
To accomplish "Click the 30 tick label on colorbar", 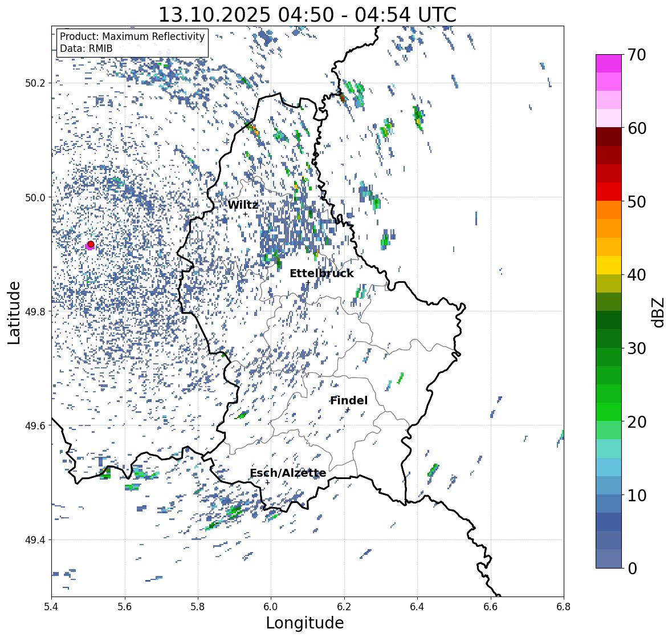I will coord(637,348).
